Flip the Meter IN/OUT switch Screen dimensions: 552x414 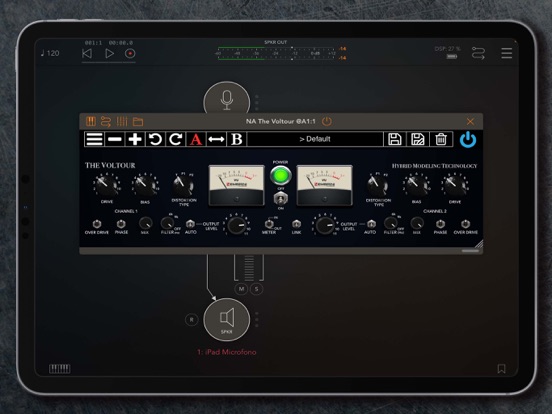pos(269,224)
